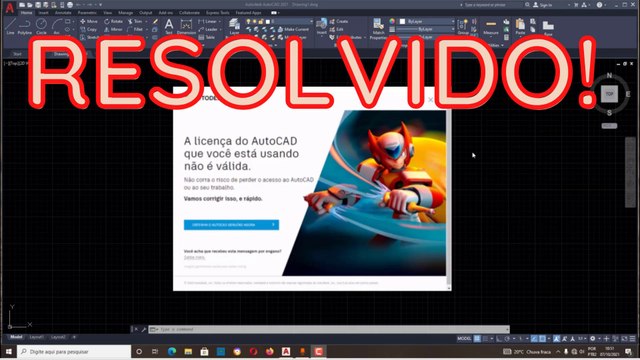Toggle ortho mode in the status bar
The image size is (640, 360).
click(499, 339)
